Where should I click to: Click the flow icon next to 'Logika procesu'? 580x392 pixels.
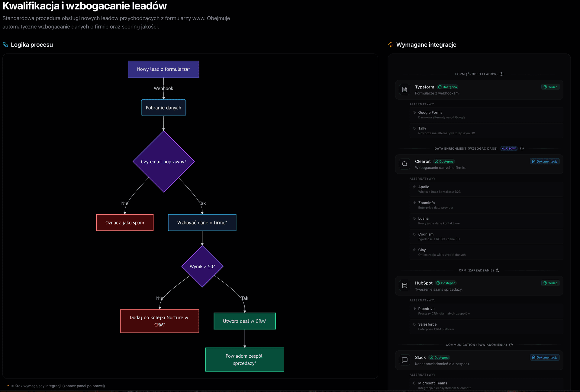click(x=5, y=44)
